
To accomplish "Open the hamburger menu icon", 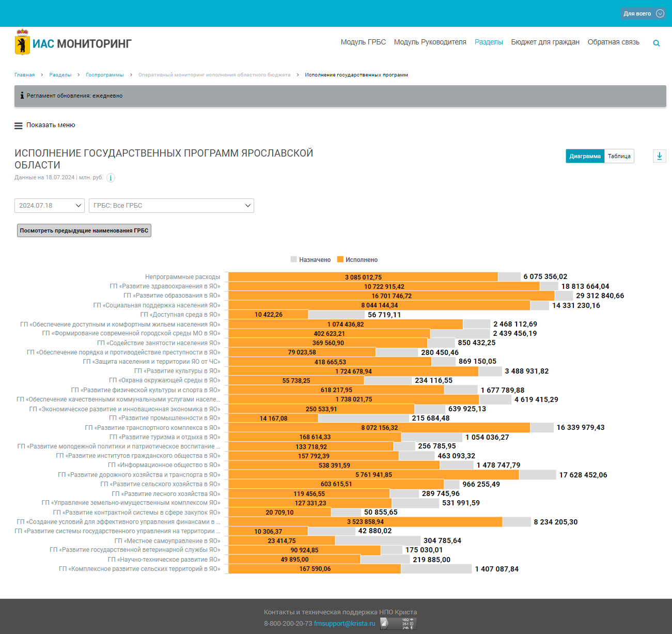I will pos(19,126).
